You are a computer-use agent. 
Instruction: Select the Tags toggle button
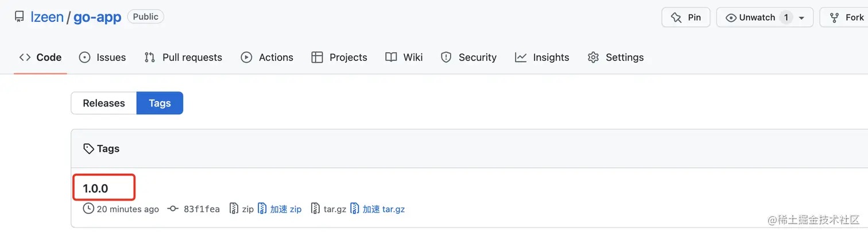point(160,103)
